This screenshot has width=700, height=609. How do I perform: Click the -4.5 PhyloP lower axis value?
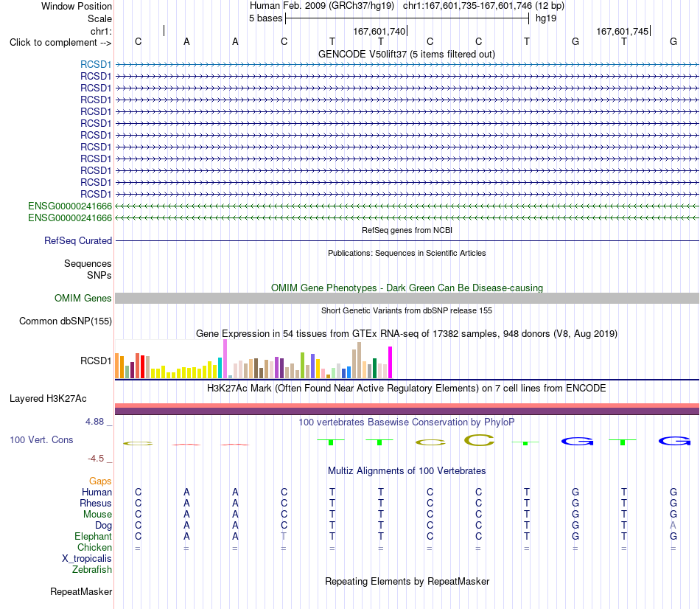tap(96, 459)
